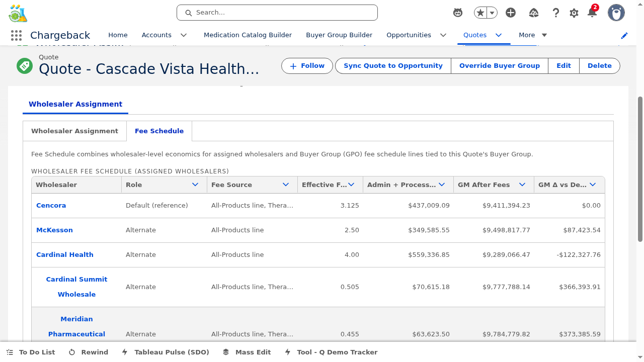644x362 pixels.
Task: Go to the Home nav tab
Action: click(x=118, y=35)
